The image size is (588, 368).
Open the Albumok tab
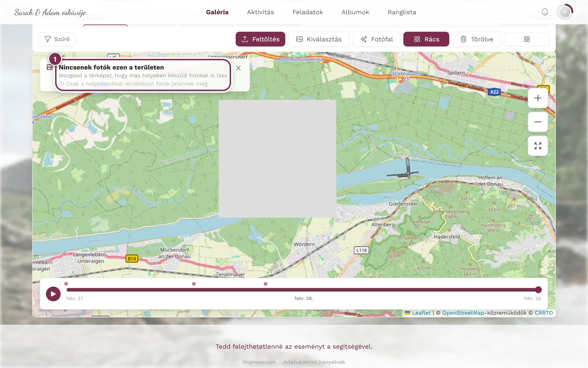(355, 12)
